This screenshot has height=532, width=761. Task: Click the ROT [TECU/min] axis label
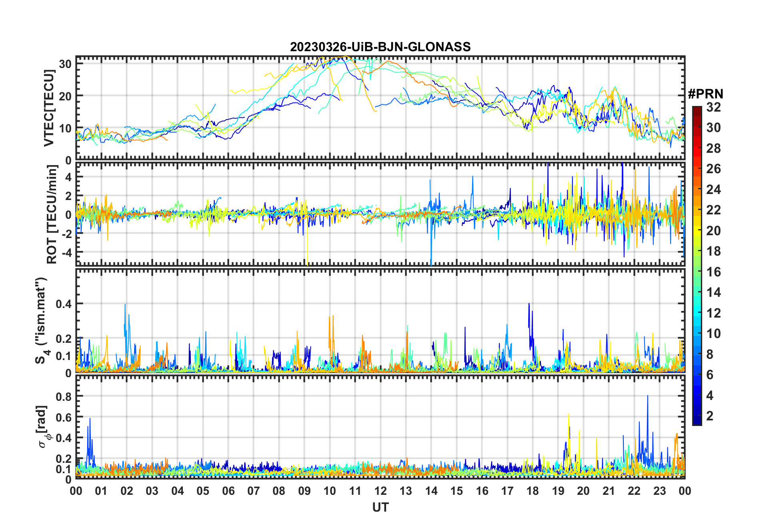coord(52,214)
